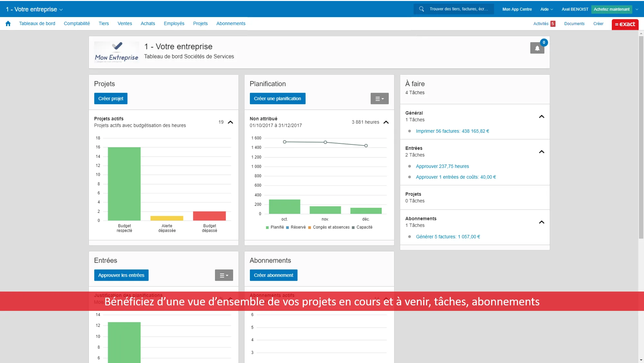Click the nov. planned hours bar

click(325, 210)
